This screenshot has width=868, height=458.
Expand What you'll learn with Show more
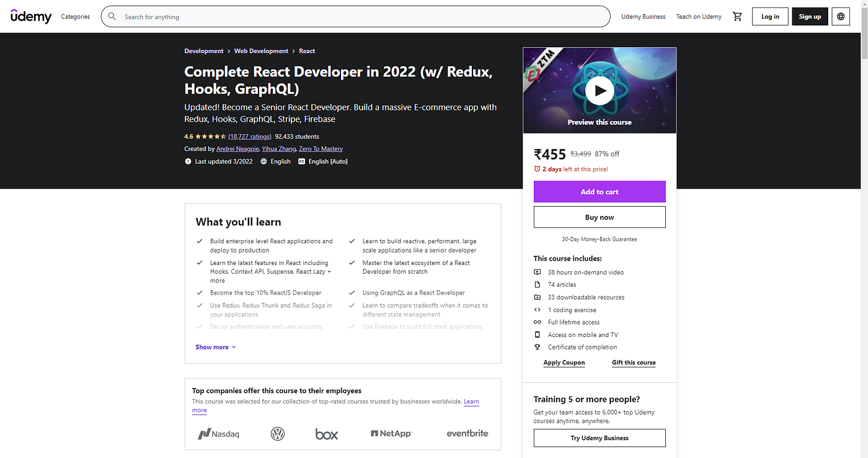(216, 347)
